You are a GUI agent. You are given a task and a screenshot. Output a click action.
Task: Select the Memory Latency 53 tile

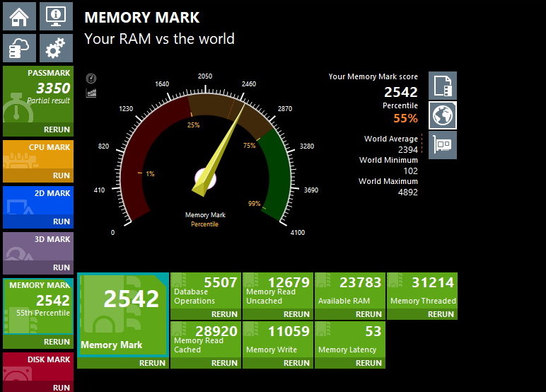click(350, 340)
